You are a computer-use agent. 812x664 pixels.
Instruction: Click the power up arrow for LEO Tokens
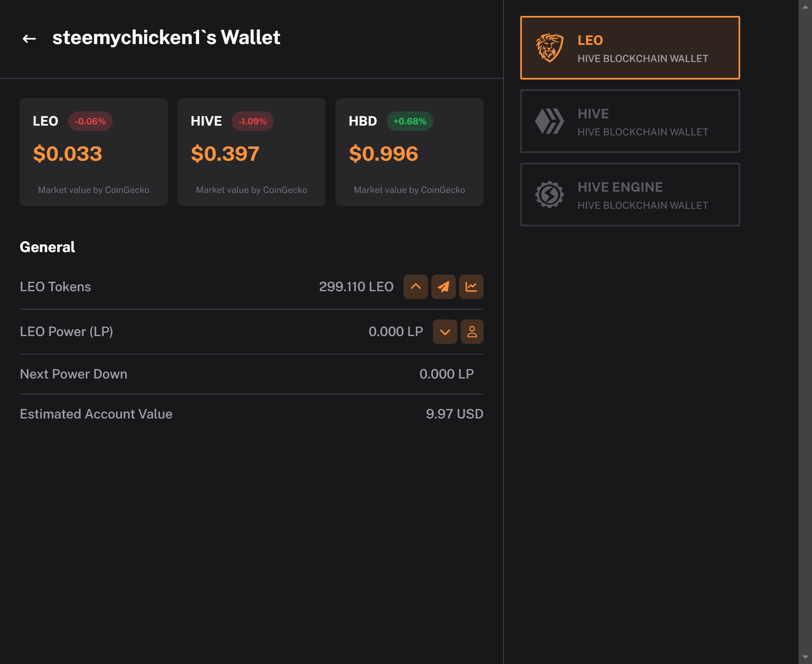415,287
